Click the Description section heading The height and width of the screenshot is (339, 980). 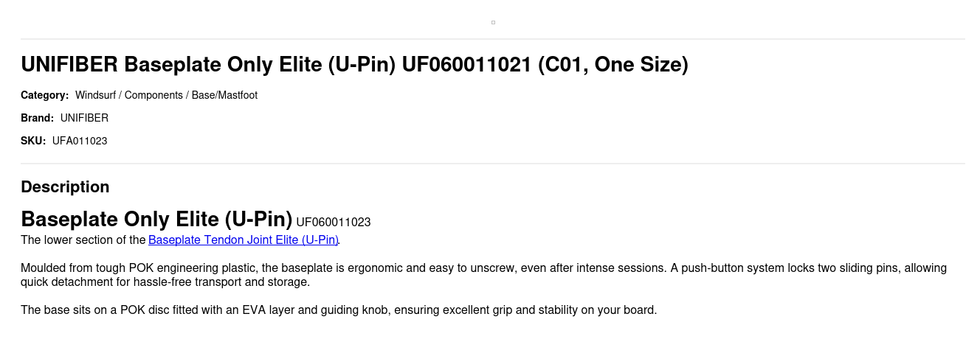coord(65,187)
